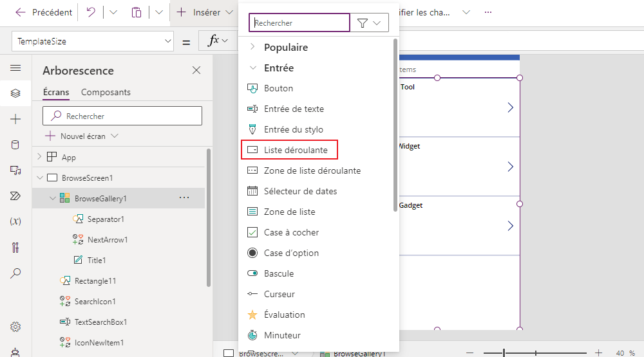Open the Data sources cylinder icon

(15, 145)
